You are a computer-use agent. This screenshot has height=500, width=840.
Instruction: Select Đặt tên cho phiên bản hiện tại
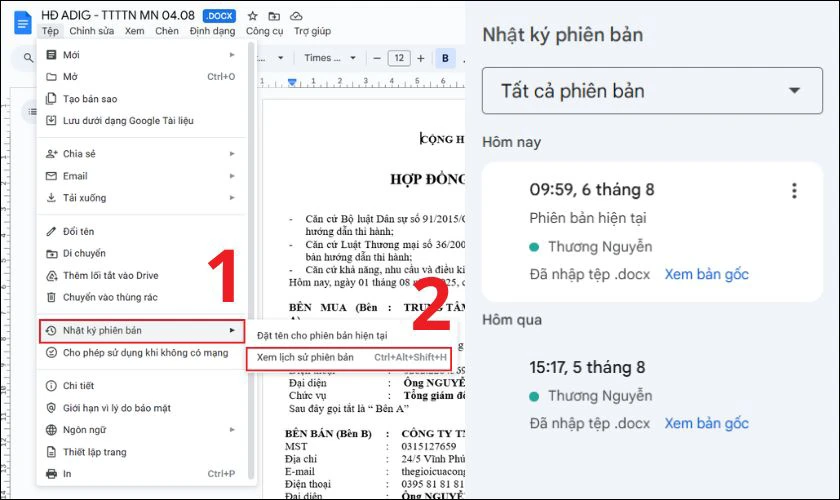(349, 335)
